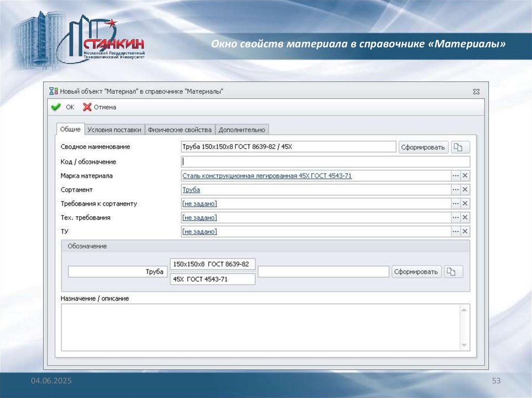Viewport: 532px width, 398px height.
Task: Click empty field right of designation fraction
Action: pyautogui.click(x=323, y=271)
